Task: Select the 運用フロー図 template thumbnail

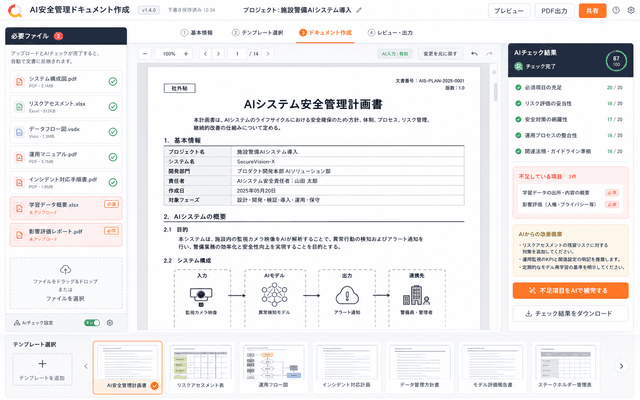Action: coord(273,367)
